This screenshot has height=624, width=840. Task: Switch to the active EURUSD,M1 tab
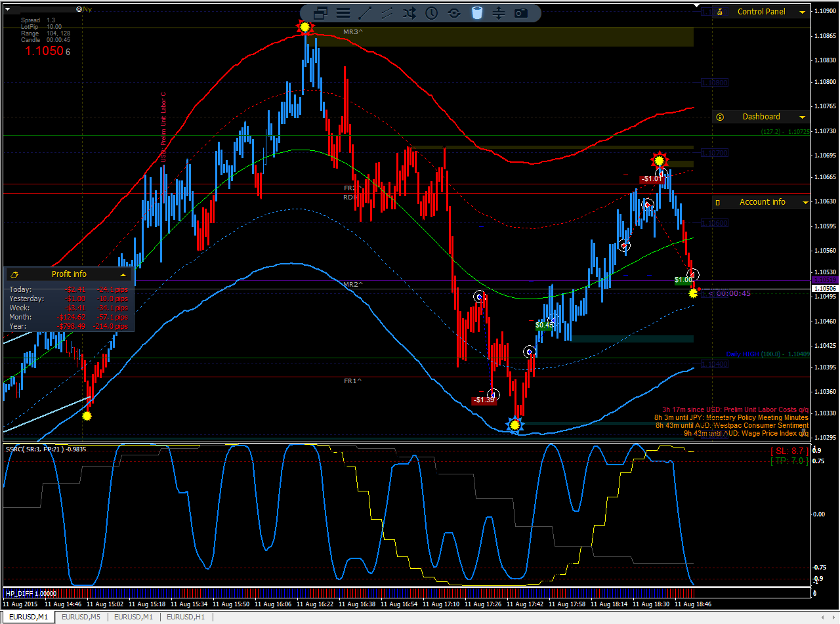point(28,617)
